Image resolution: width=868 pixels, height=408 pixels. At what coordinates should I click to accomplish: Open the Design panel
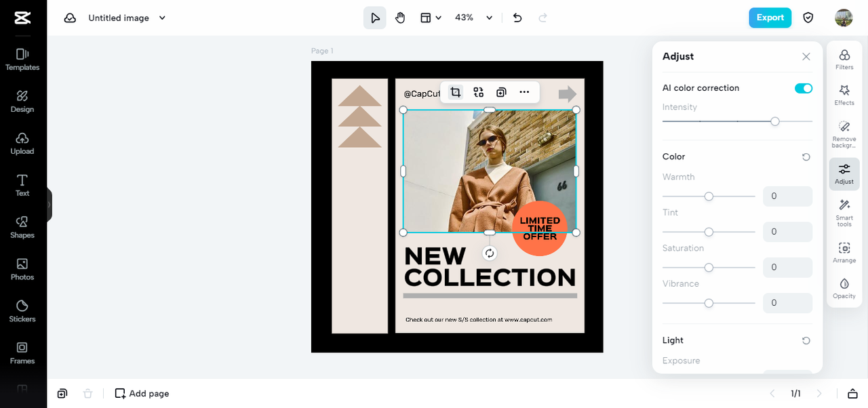click(22, 101)
